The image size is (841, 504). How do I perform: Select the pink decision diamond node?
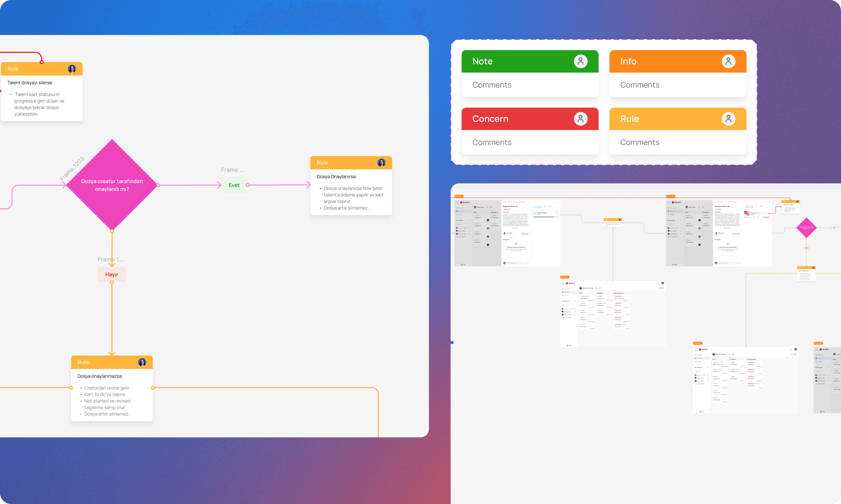pos(112,185)
